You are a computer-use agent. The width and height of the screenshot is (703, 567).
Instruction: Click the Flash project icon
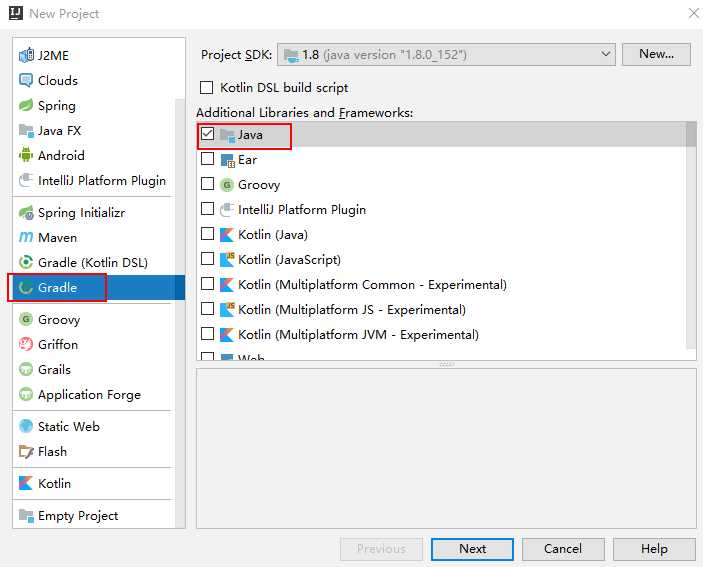tap(26, 451)
